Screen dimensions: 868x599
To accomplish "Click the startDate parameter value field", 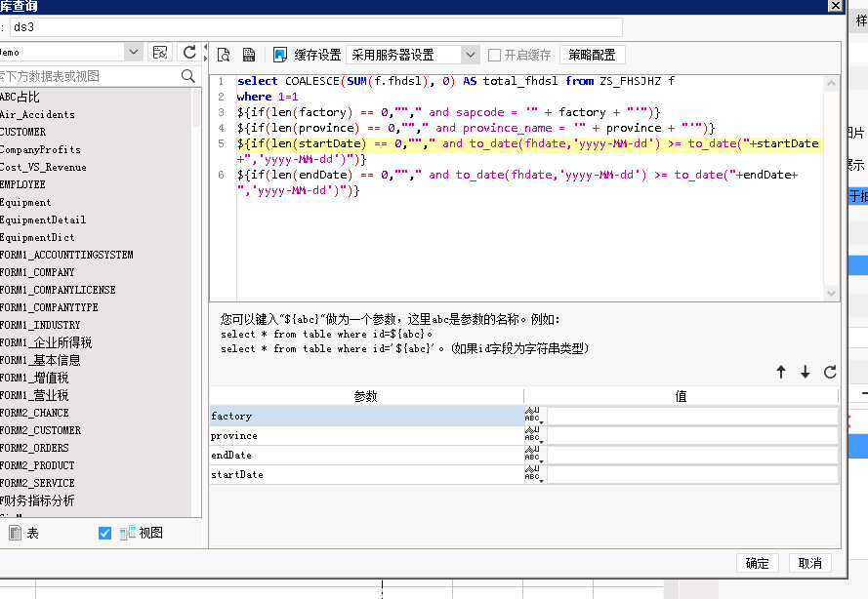I will click(692, 474).
